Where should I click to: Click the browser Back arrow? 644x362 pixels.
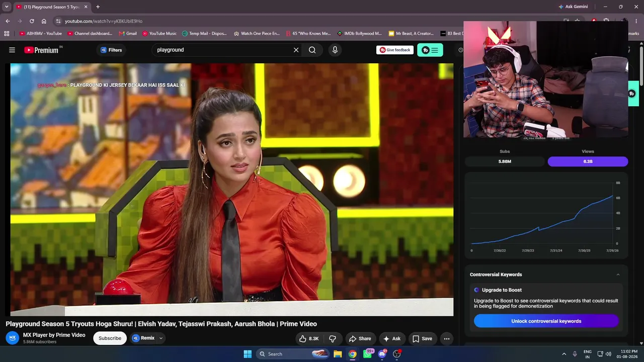[8, 21]
